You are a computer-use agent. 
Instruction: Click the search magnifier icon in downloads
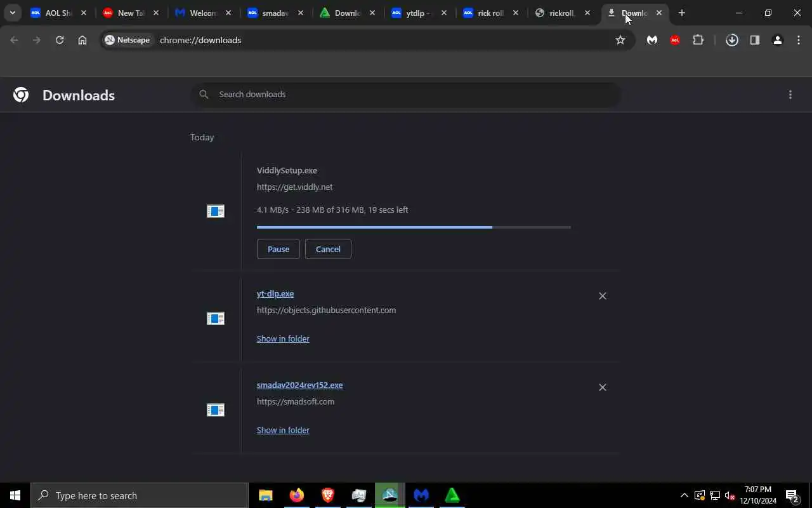pyautogui.click(x=204, y=95)
